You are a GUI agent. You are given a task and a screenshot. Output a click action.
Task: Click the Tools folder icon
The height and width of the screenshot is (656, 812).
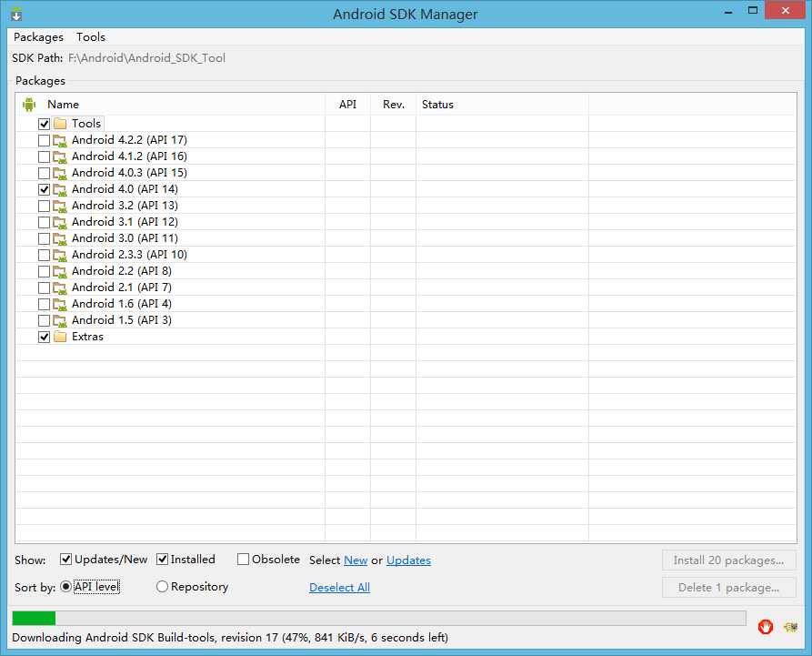click(x=60, y=124)
